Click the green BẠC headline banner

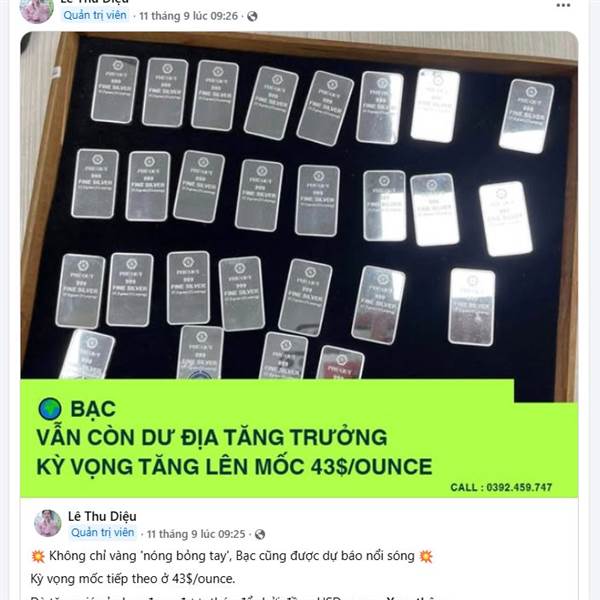tap(299, 439)
